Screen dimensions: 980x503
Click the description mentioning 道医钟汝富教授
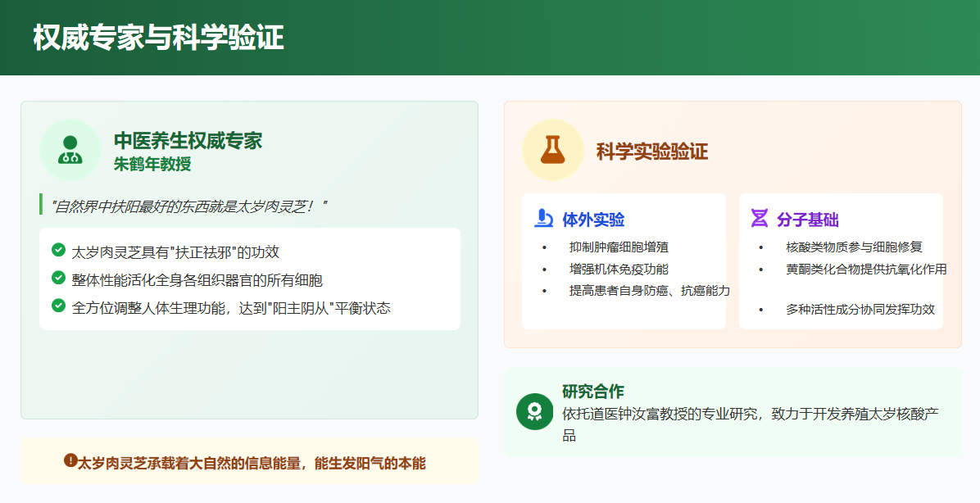pos(750,424)
